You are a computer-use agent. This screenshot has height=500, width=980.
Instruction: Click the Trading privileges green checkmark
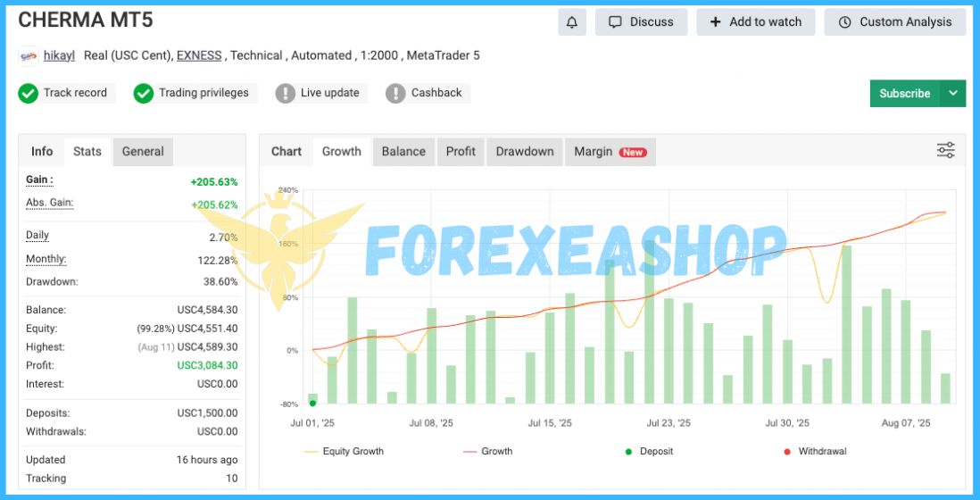coord(144,93)
